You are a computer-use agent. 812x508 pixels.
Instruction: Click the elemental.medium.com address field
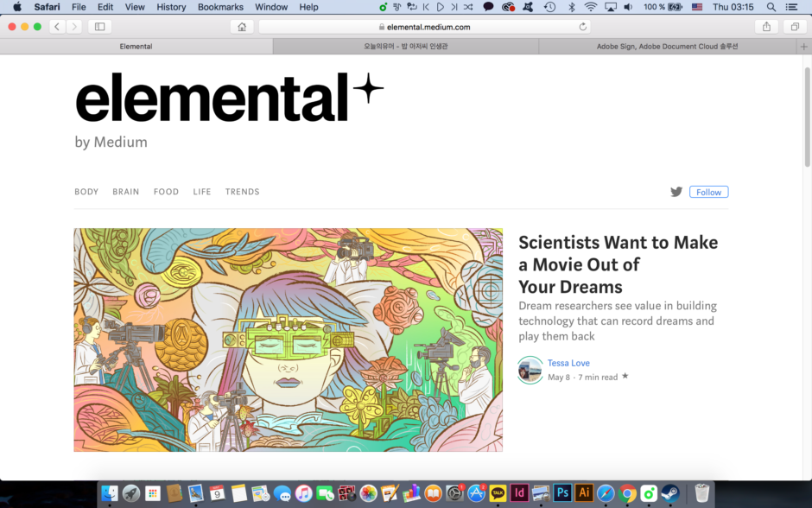[x=425, y=27]
